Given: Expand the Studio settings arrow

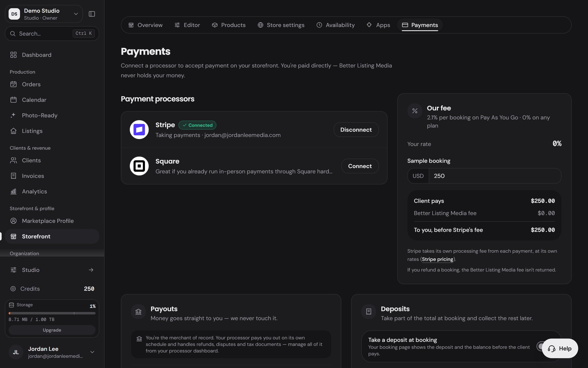Looking at the screenshot, I should pyautogui.click(x=91, y=270).
